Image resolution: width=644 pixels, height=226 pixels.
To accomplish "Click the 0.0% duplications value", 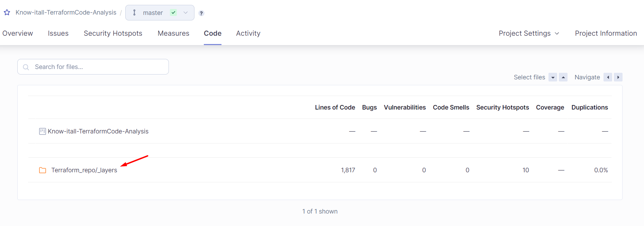I will [601, 170].
